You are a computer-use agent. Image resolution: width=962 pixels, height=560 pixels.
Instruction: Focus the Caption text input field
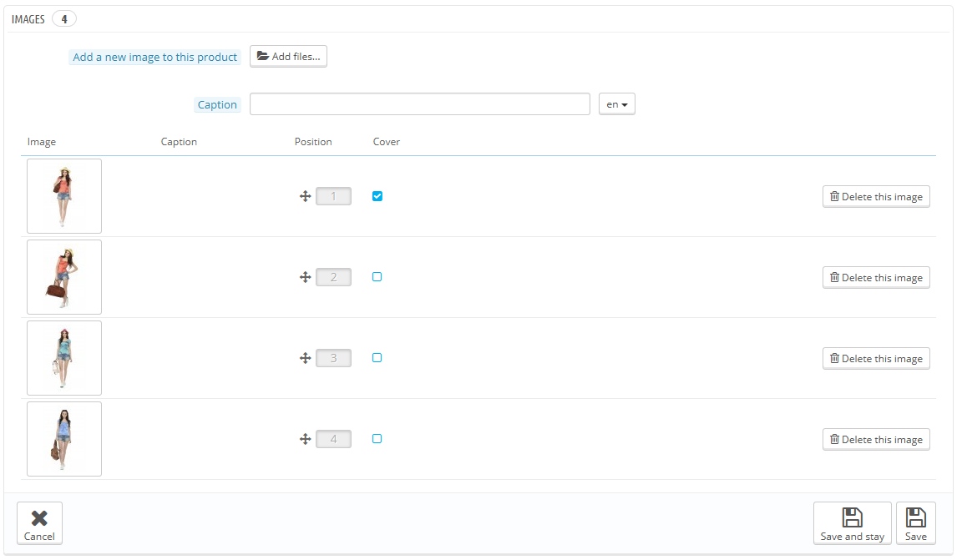coord(420,104)
